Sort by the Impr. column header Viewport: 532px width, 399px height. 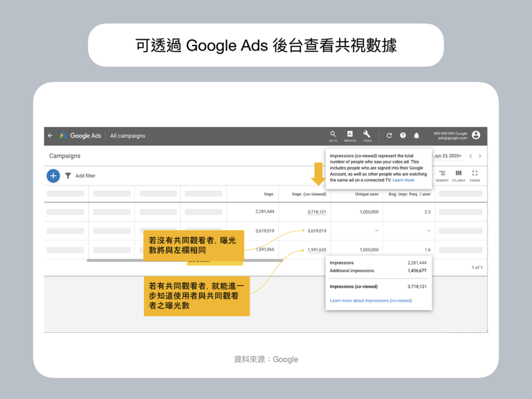[x=269, y=194]
